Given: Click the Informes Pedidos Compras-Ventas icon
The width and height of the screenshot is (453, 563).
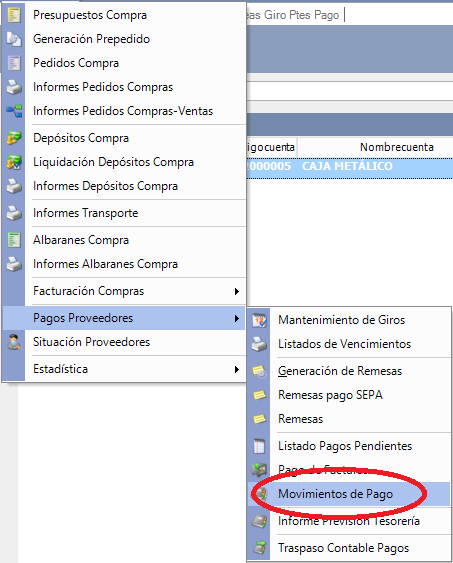Looking at the screenshot, I should [14, 111].
